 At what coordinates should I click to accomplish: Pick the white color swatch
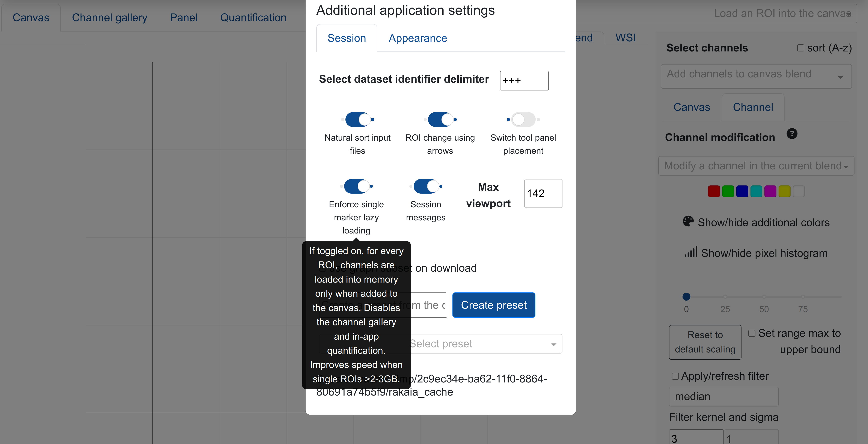(798, 191)
